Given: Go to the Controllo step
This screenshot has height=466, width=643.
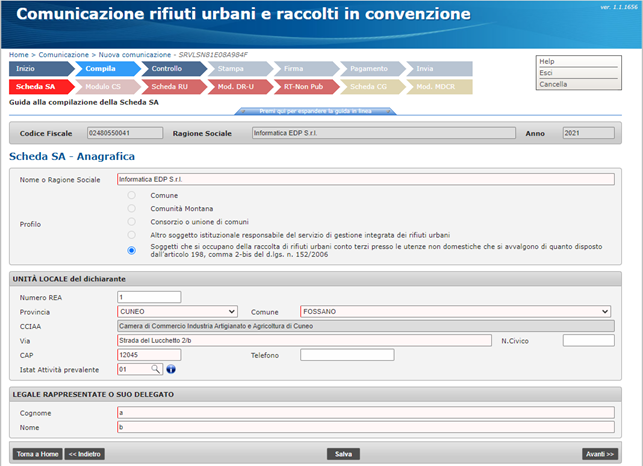Looking at the screenshot, I should coord(171,69).
